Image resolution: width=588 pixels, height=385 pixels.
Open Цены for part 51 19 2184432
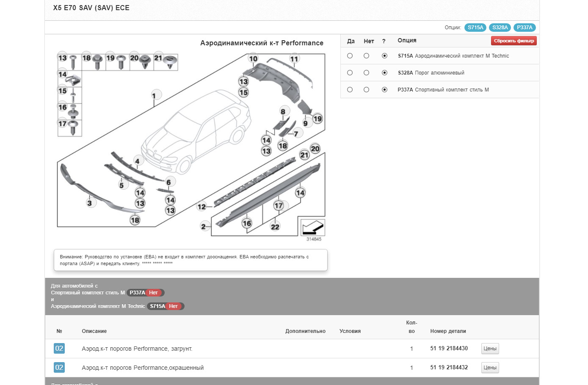(x=490, y=368)
